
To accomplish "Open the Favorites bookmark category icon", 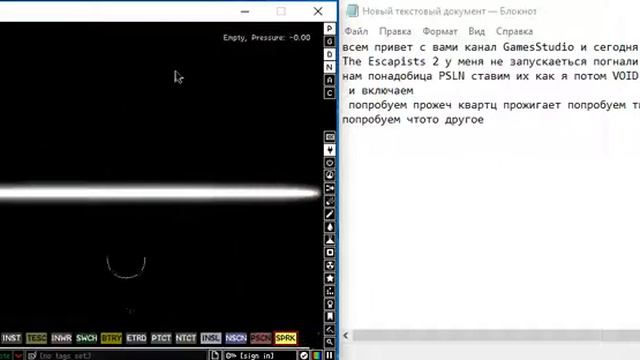I will (330, 317).
